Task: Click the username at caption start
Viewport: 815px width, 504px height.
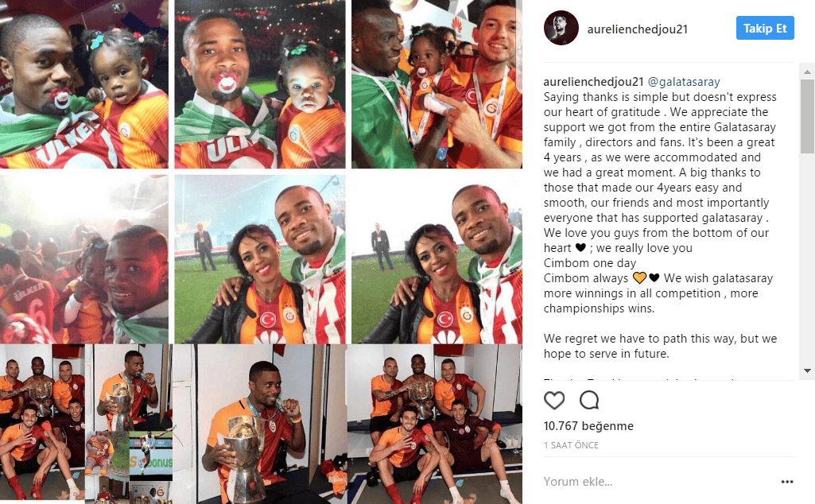Action: tap(594, 82)
